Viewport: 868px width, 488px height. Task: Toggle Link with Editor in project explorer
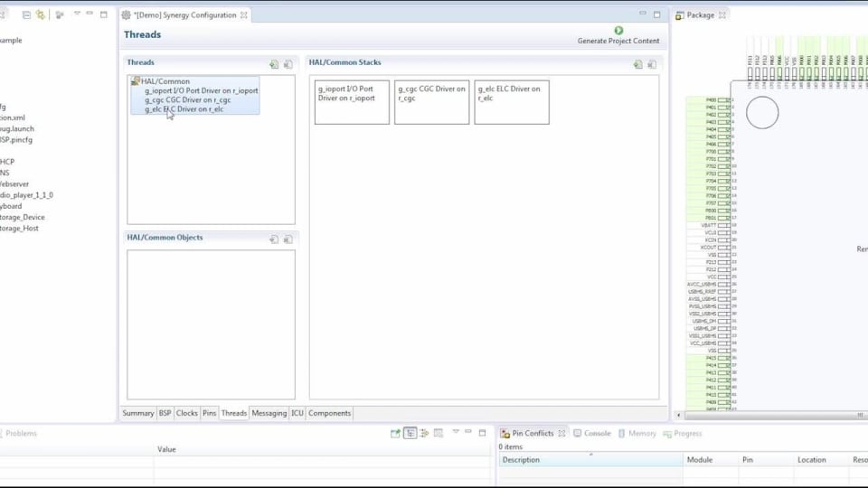pos(41,15)
